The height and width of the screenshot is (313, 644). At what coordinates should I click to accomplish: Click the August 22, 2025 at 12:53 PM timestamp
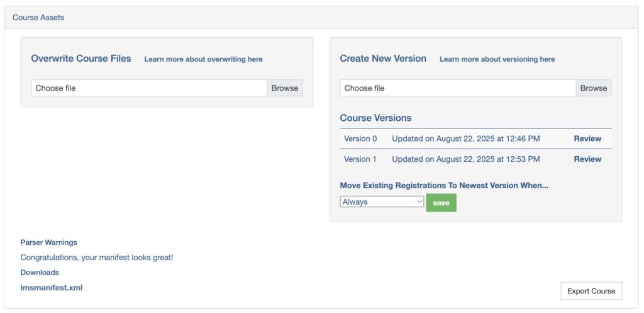[488, 159]
